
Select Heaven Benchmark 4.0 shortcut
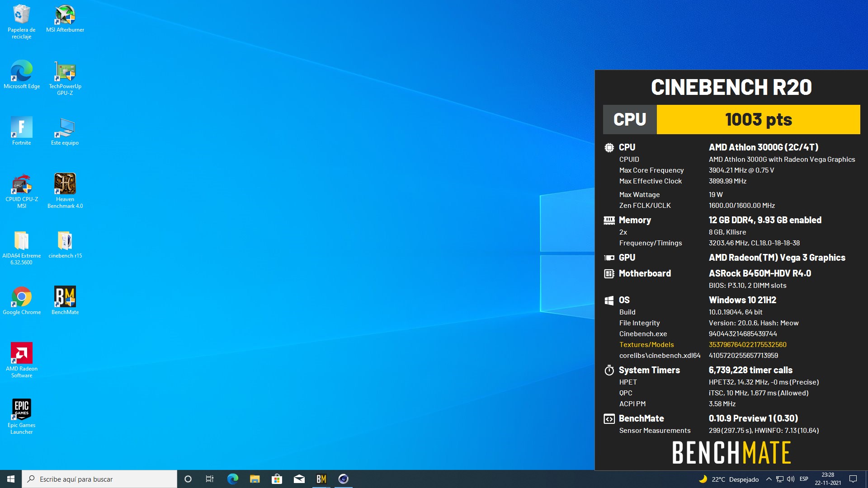pyautogui.click(x=65, y=191)
